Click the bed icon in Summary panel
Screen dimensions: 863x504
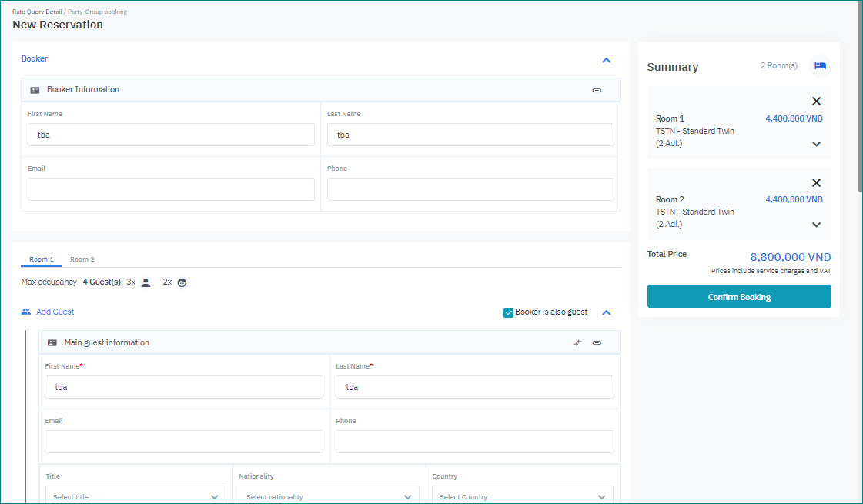point(820,66)
